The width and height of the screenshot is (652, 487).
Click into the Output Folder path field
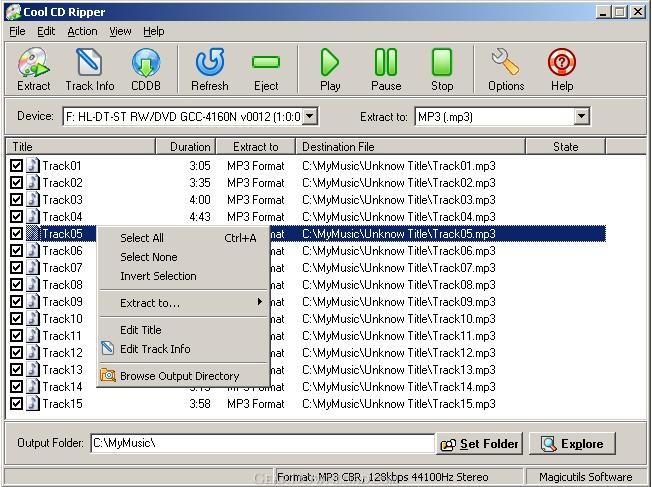pyautogui.click(x=262, y=443)
